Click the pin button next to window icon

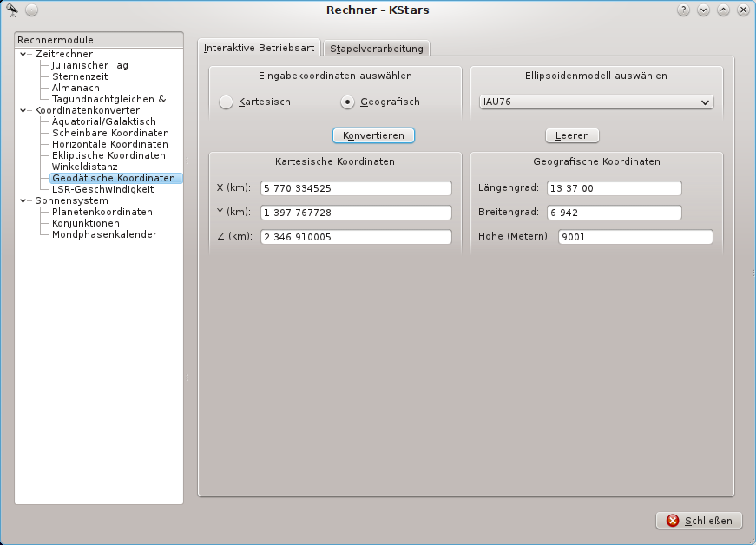(x=31, y=10)
